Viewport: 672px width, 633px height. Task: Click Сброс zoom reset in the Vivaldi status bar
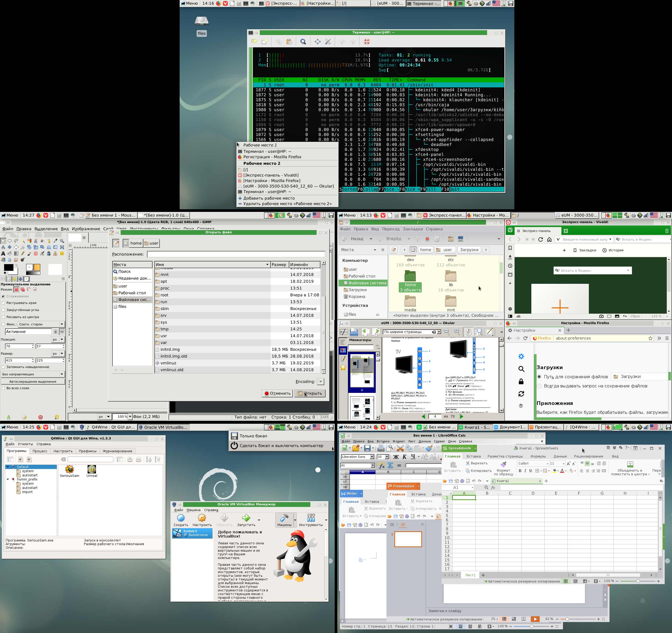coord(635,316)
